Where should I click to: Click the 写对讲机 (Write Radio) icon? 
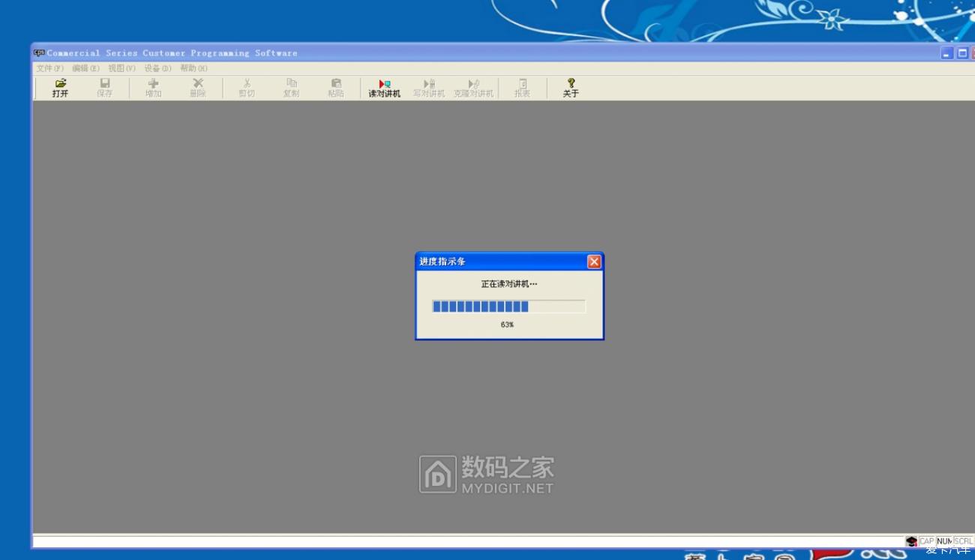(x=428, y=87)
